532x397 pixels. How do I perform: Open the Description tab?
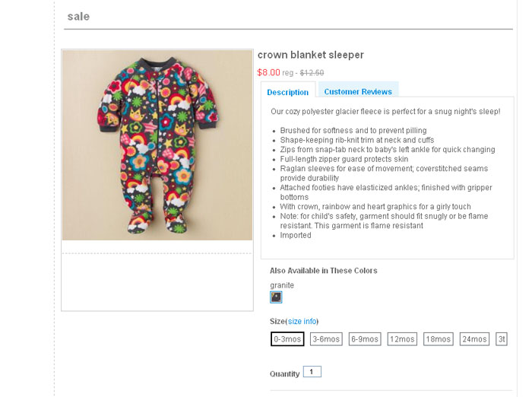coord(288,92)
